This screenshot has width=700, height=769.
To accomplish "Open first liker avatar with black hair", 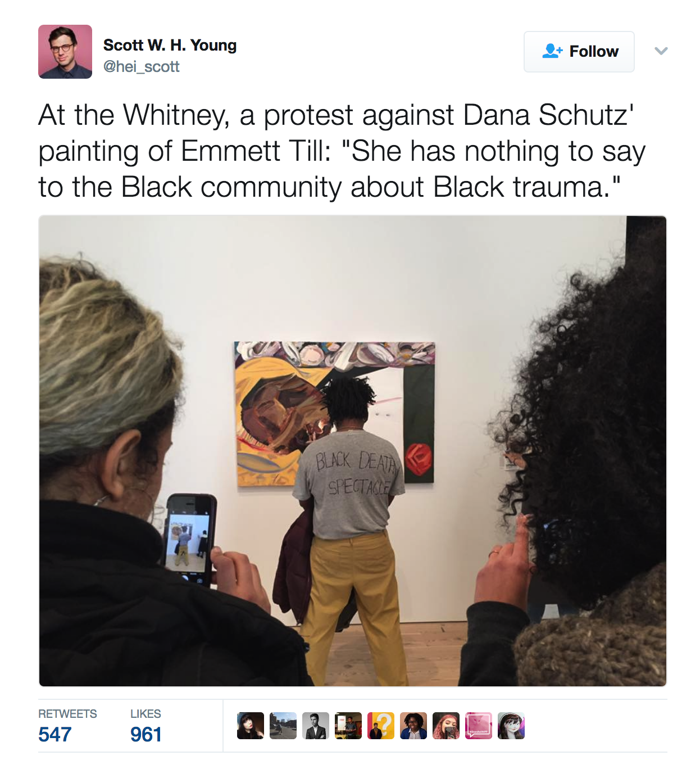I will tap(251, 726).
